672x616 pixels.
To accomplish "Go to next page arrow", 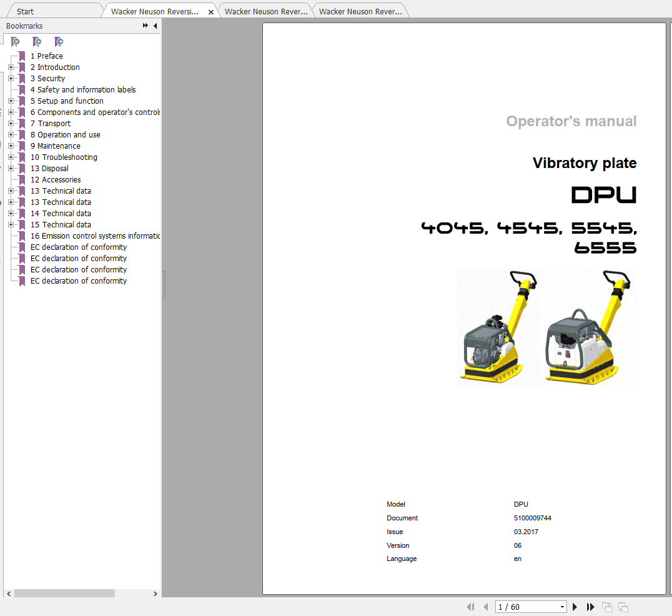I will [x=575, y=607].
